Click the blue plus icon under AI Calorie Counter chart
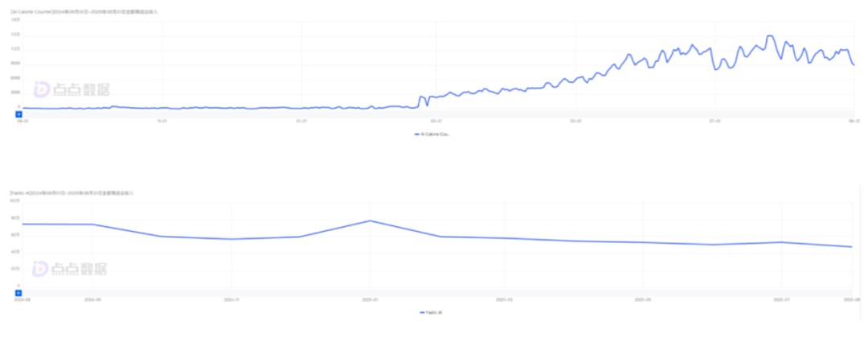The height and width of the screenshot is (338, 868). click(18, 114)
